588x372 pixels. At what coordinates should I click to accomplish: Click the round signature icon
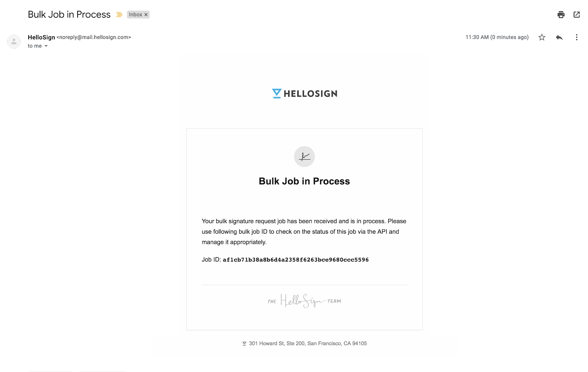[x=304, y=157]
